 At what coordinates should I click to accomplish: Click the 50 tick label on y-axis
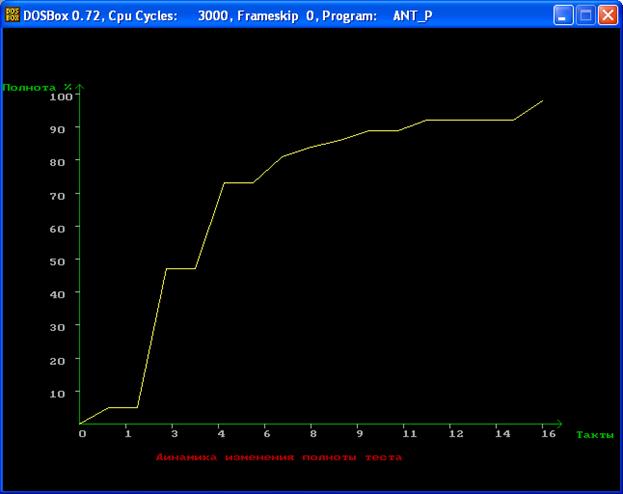click(x=63, y=260)
